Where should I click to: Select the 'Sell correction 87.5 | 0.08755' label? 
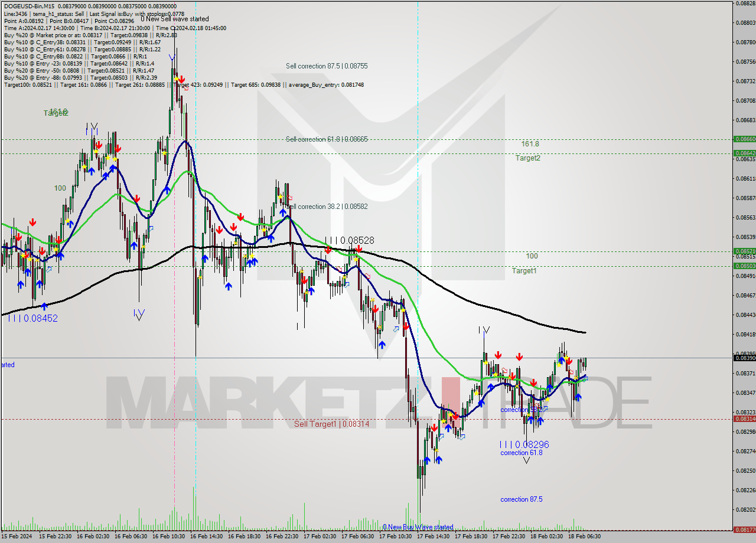point(327,66)
